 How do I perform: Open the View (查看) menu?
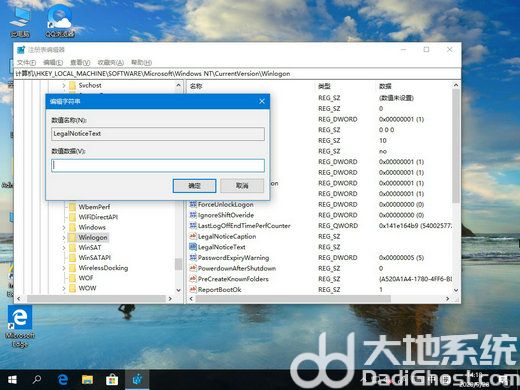(x=80, y=62)
